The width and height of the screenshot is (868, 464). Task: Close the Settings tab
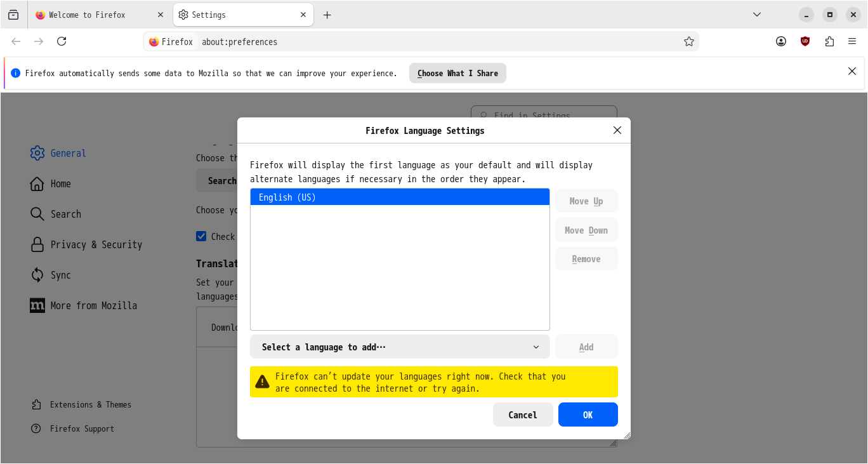tap(303, 15)
